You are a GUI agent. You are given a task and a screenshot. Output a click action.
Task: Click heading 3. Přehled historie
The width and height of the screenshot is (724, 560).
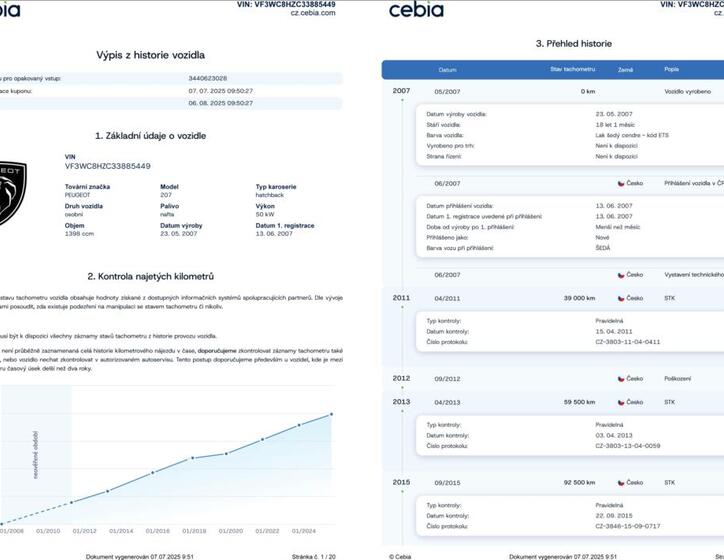573,44
